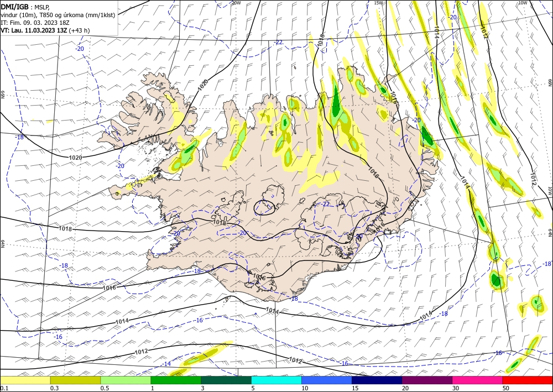The width and height of the screenshot is (553, 392).
Task: Click the light green 0.5–1 legend swatch
Action: (x=126, y=380)
